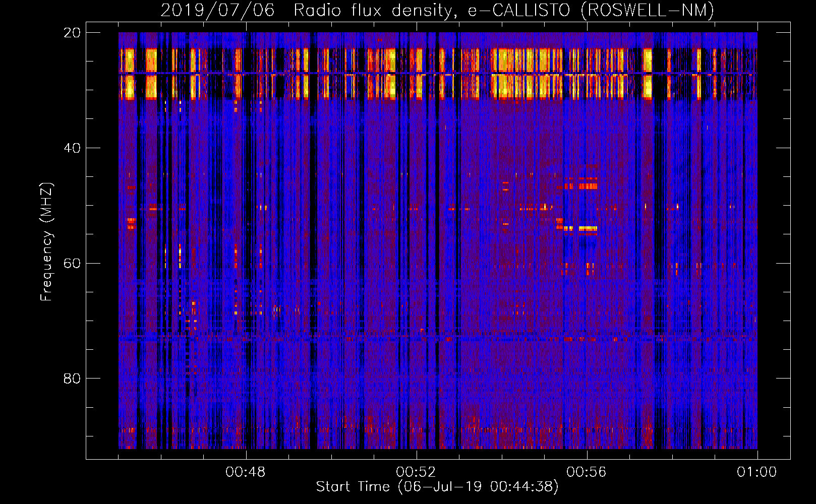Click the 'Start Time (06-Jul-19 00:44:38)' label

(x=437, y=487)
